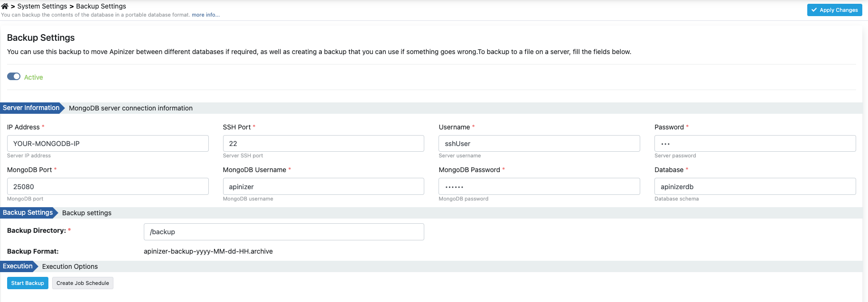The image size is (868, 302).
Task: Click the 'Server username' hint text
Action: pos(460,156)
